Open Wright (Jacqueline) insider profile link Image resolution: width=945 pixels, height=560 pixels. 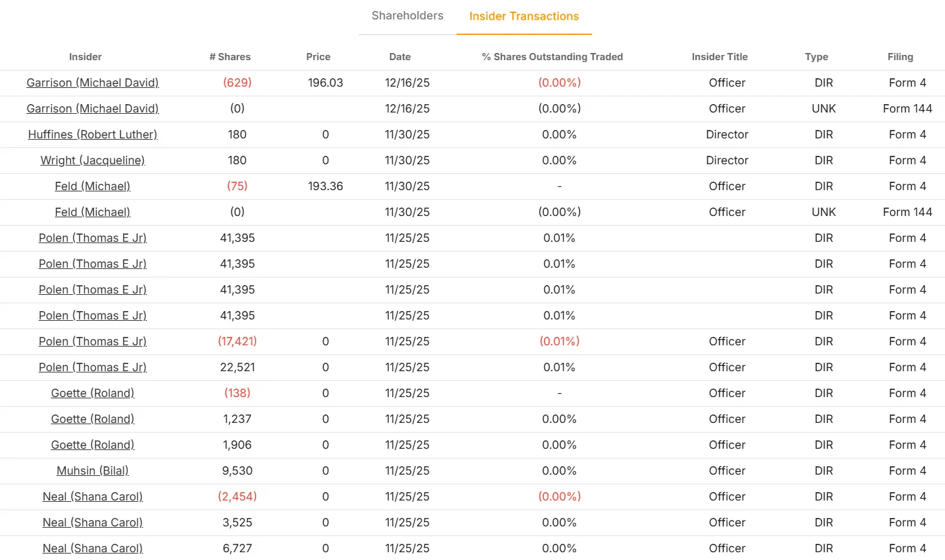coord(92,160)
